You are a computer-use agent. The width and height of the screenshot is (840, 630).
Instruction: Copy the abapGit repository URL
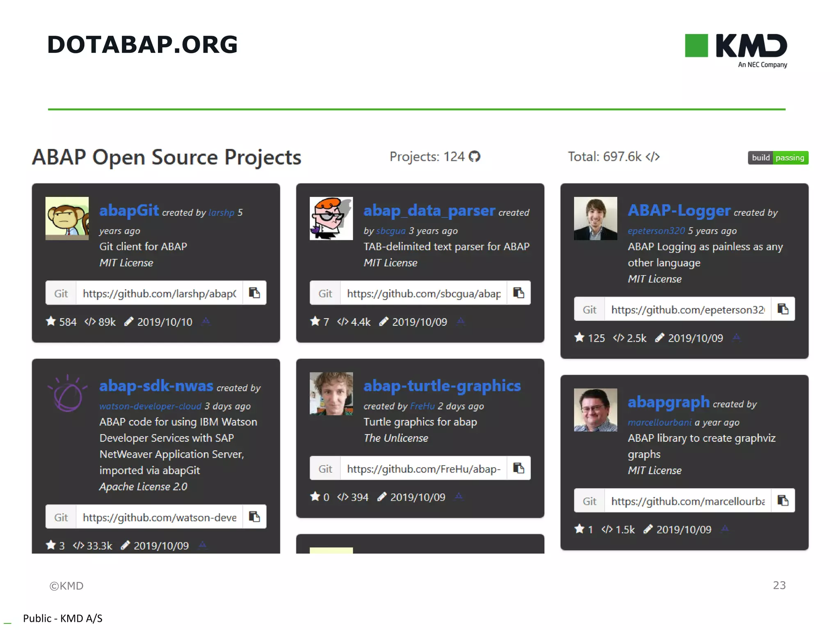tap(254, 293)
